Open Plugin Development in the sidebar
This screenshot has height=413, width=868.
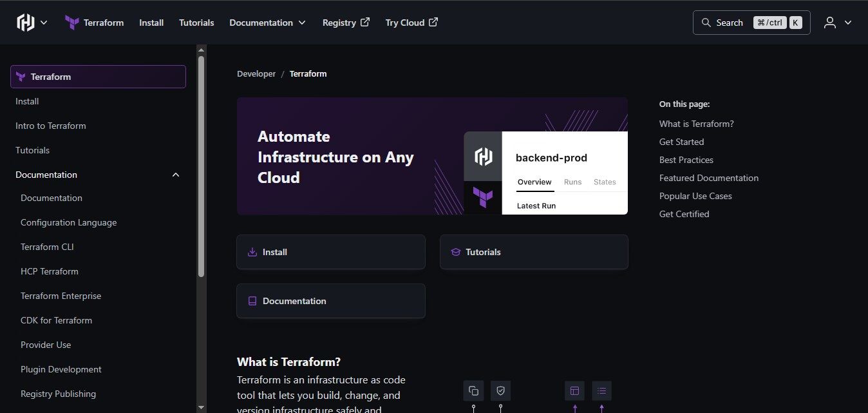coord(61,369)
